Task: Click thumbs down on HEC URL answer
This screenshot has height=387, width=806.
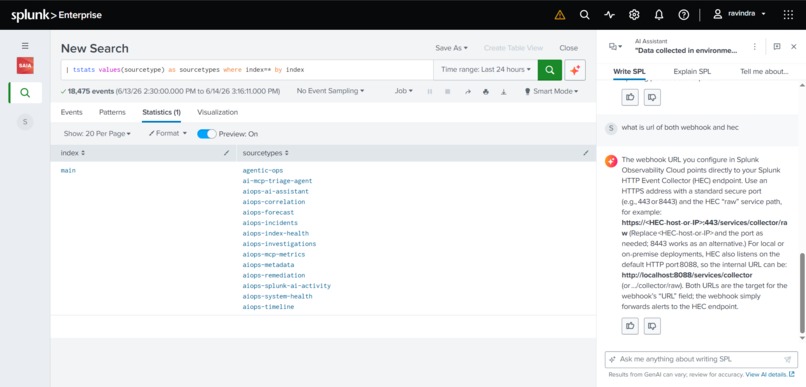Action: pyautogui.click(x=652, y=326)
